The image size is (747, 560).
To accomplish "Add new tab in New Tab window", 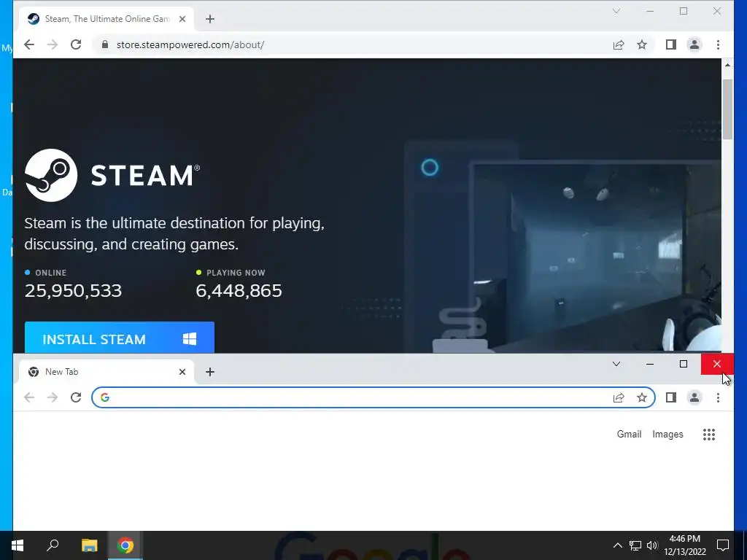I will point(210,372).
